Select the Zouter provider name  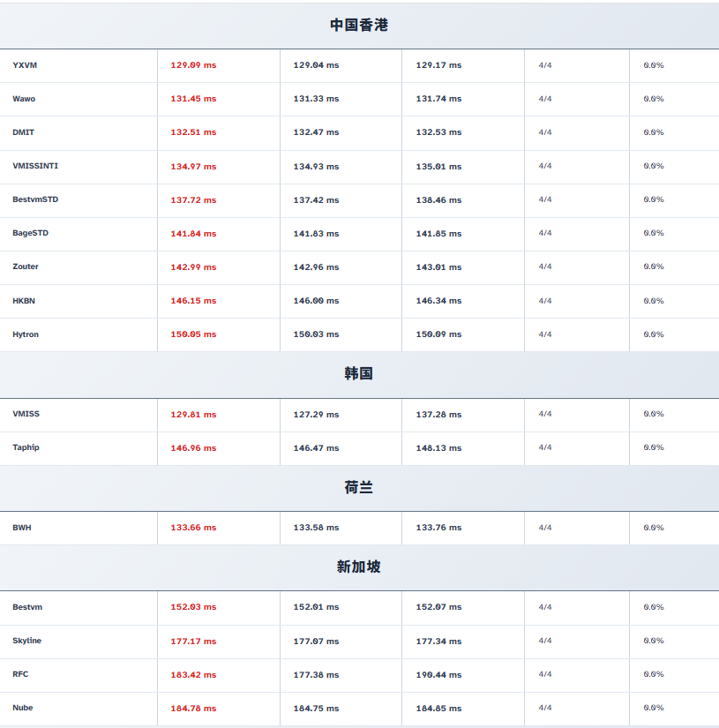coord(26,266)
